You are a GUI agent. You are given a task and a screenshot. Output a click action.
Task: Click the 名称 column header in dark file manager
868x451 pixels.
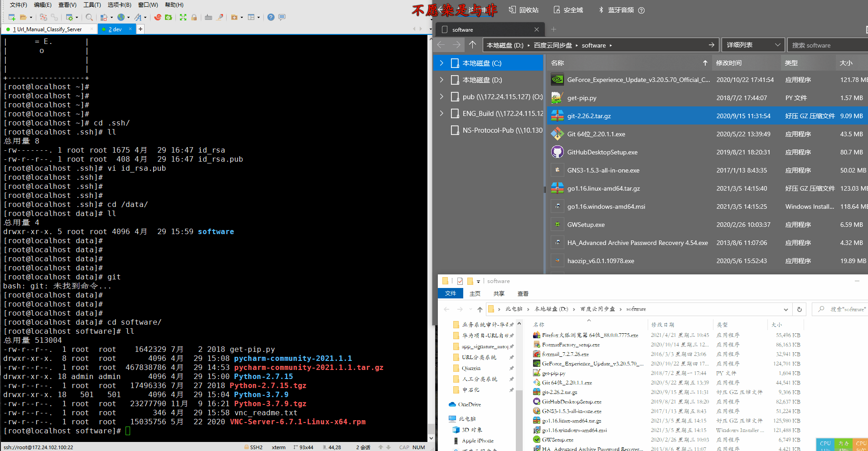pyautogui.click(x=629, y=63)
